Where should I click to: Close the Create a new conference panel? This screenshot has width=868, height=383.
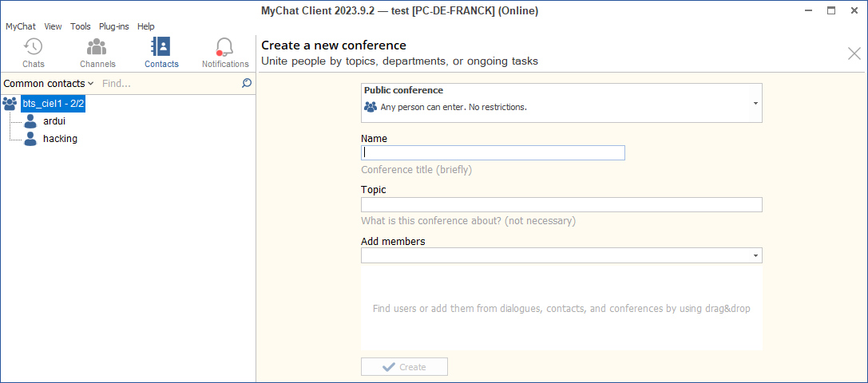(x=854, y=53)
